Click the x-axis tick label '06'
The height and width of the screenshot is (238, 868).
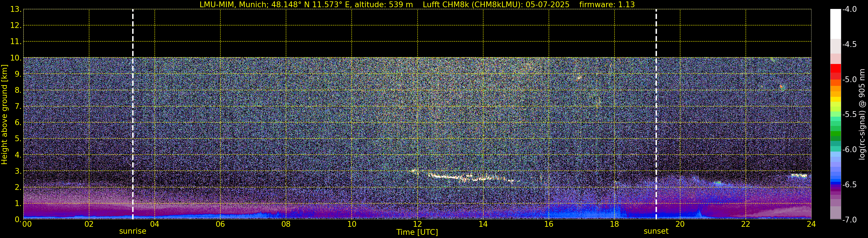pyautogui.click(x=220, y=224)
